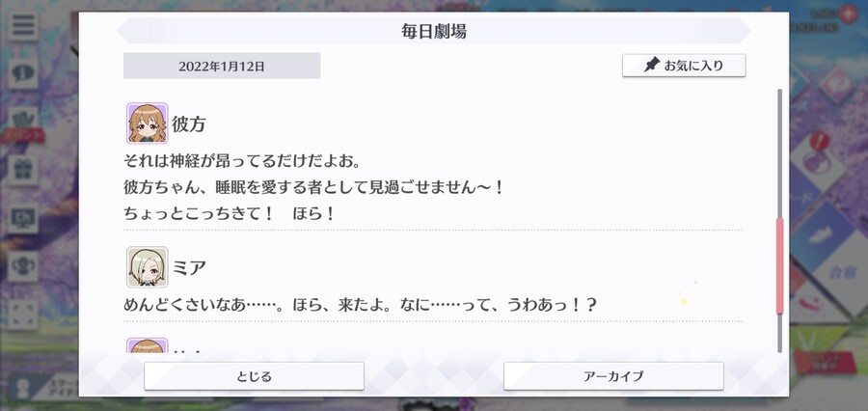This screenshot has height=411, width=868.
Task: Tap the pushpin icon in お気に入り
Action: [x=652, y=66]
